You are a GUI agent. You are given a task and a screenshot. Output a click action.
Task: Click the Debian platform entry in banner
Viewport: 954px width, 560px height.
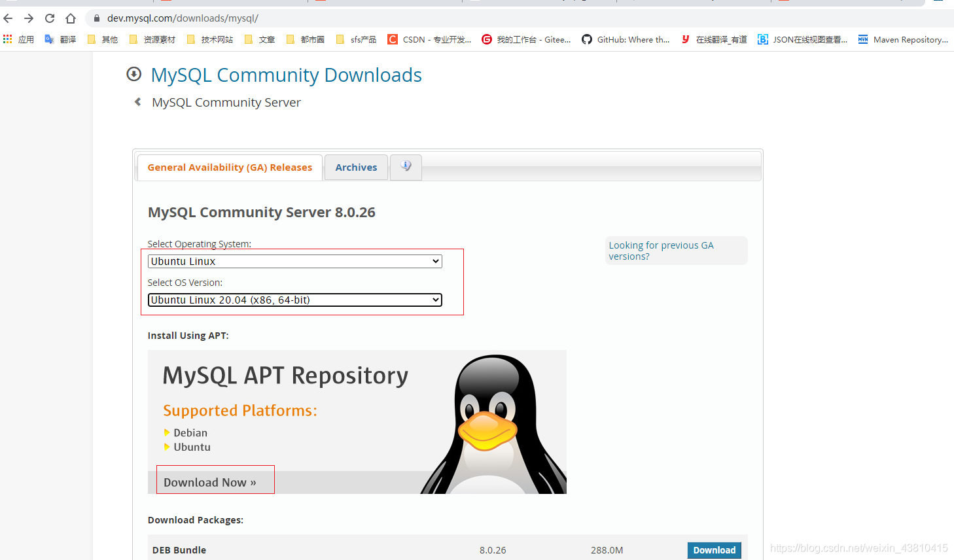pyautogui.click(x=190, y=433)
